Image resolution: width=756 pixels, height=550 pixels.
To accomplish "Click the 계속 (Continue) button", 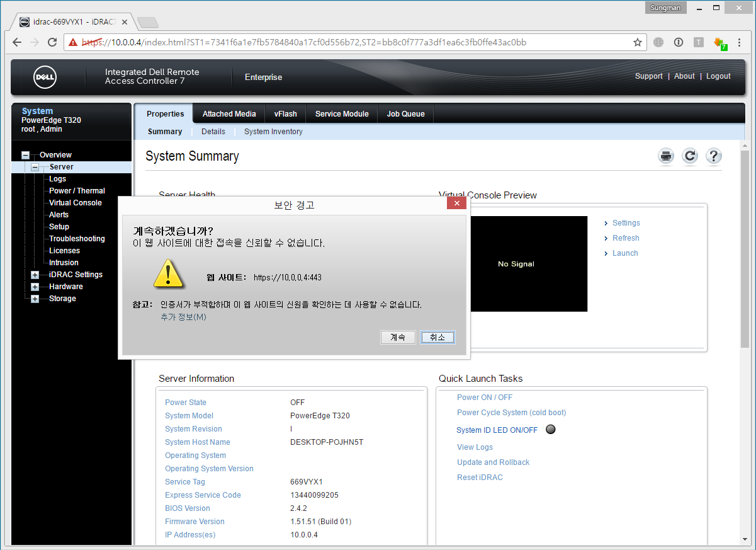I will point(398,337).
